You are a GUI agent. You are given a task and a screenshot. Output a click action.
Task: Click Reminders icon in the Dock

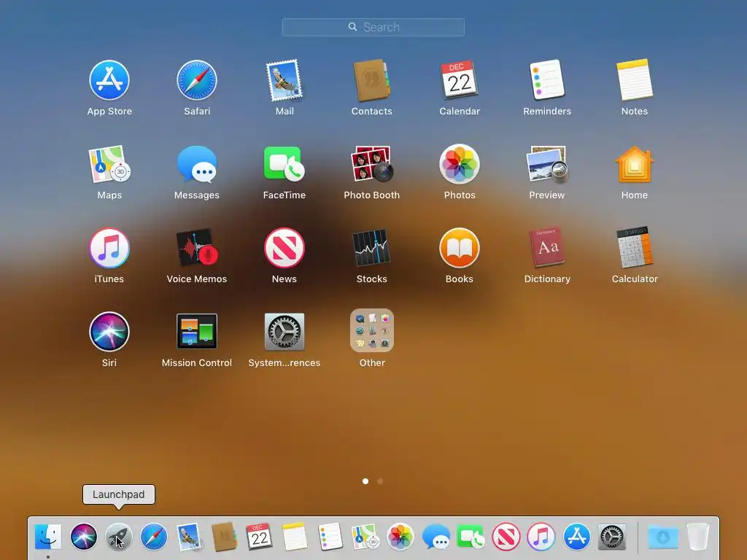(330, 537)
